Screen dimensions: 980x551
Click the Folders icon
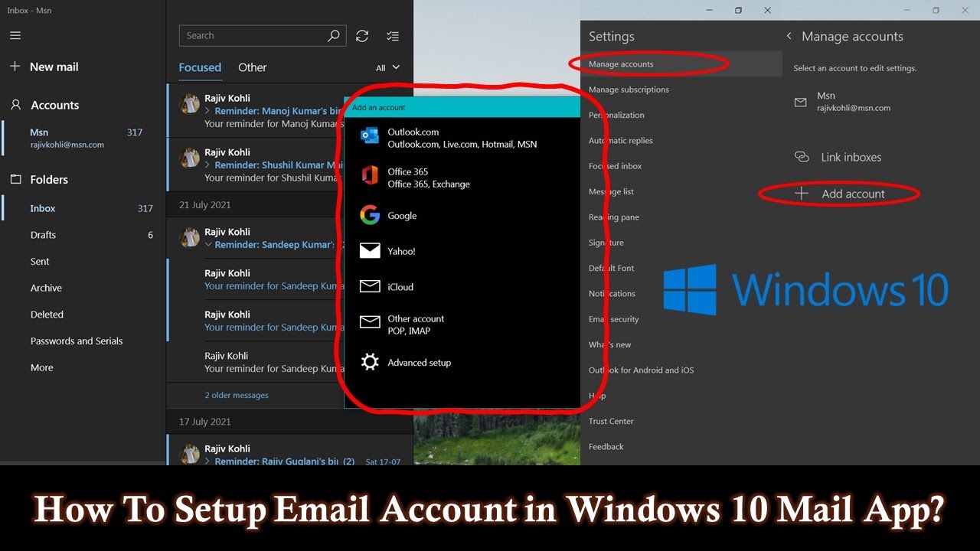(x=15, y=179)
